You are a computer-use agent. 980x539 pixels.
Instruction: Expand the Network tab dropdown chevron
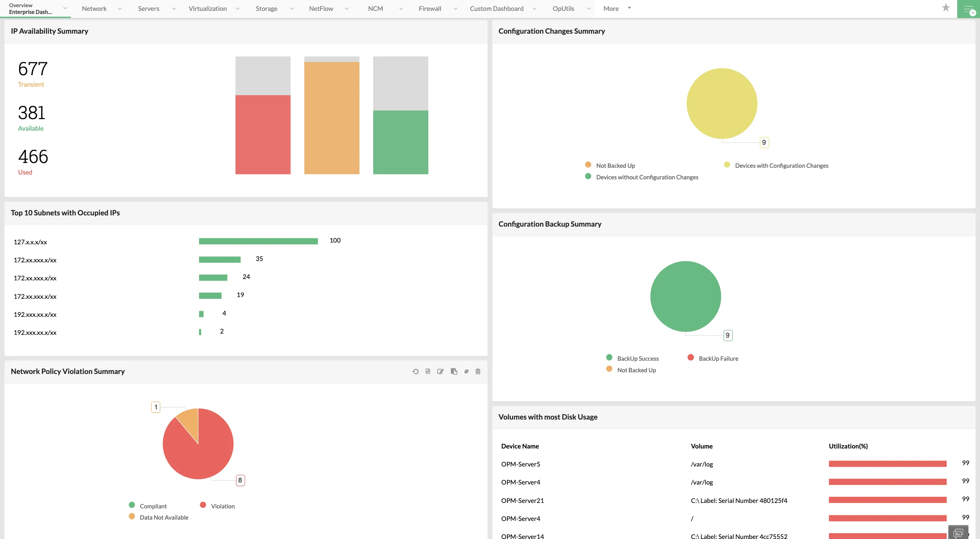[120, 9]
